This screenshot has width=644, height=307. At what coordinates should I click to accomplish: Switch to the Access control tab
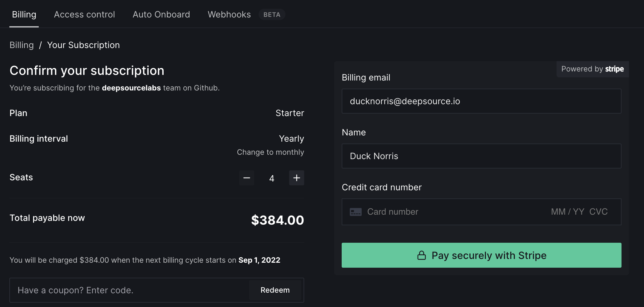(x=84, y=14)
